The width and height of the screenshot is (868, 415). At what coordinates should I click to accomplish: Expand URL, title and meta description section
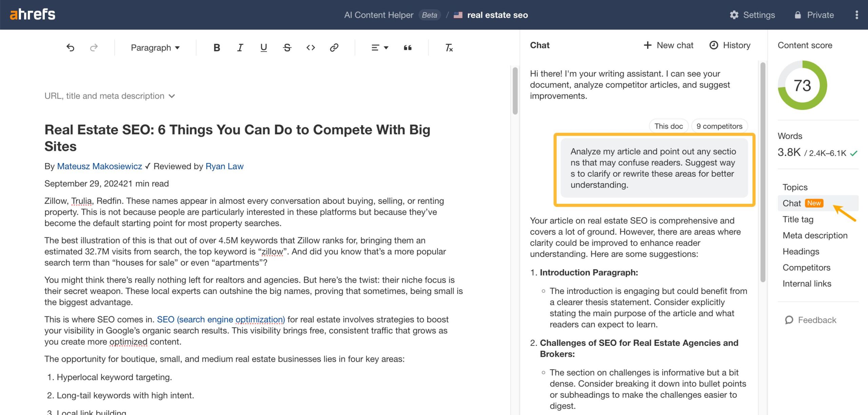pyautogui.click(x=109, y=96)
